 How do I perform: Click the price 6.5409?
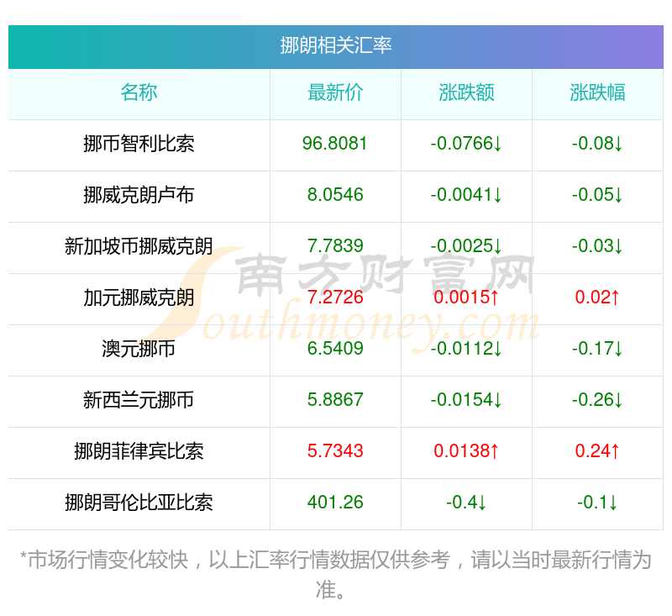tap(335, 349)
